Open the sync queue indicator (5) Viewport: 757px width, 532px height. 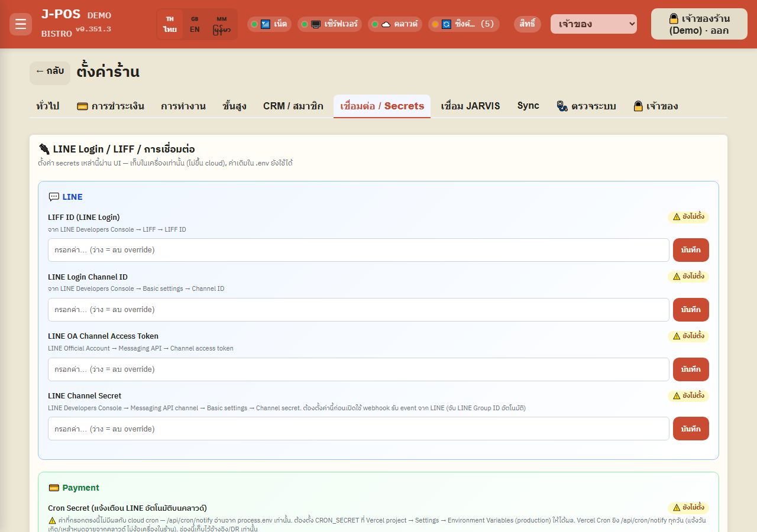(464, 24)
